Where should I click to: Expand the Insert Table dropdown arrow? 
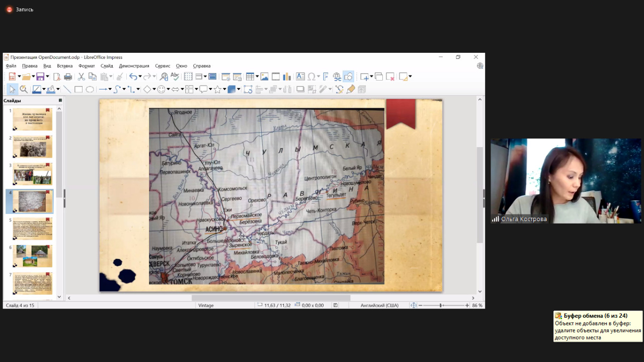click(257, 77)
